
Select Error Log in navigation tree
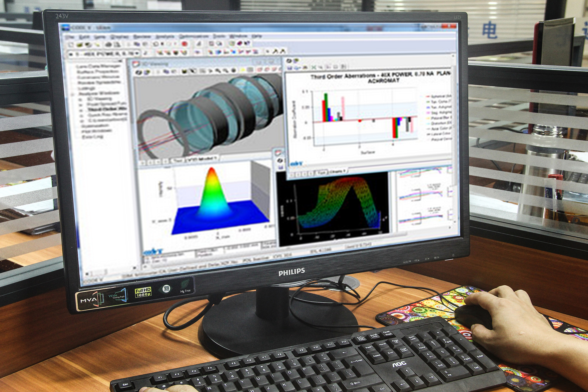pyautogui.click(x=93, y=136)
